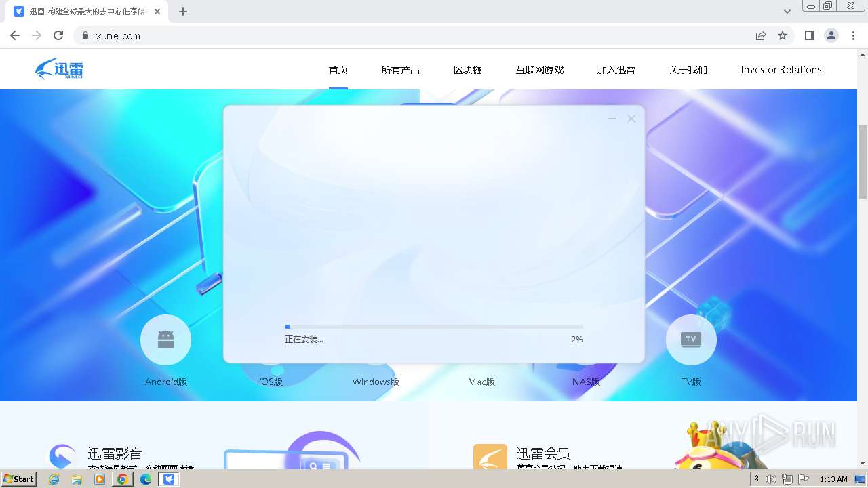
Task: Click the TV版 download icon
Action: pyautogui.click(x=691, y=340)
